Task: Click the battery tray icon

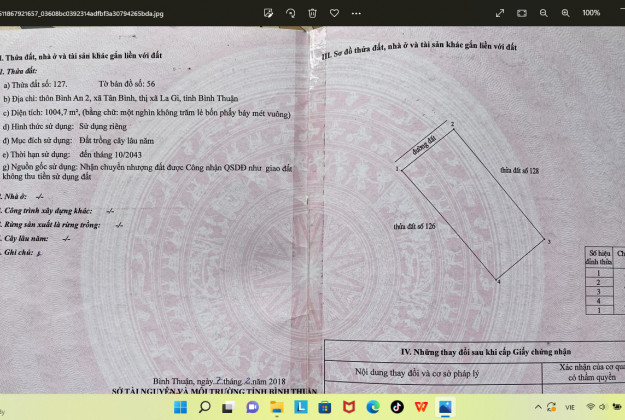Action: click(617, 407)
